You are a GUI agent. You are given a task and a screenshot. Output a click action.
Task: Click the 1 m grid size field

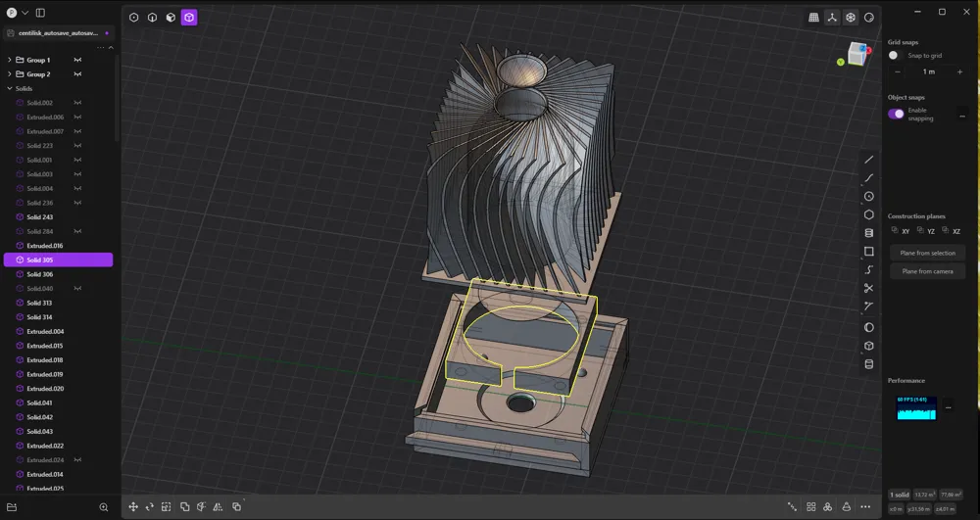point(929,71)
